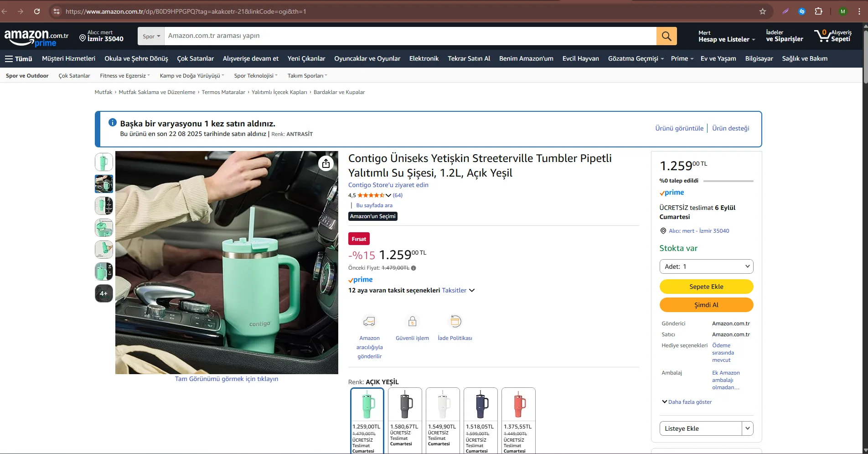Expand the star rating breakdown chevron

coord(388,195)
